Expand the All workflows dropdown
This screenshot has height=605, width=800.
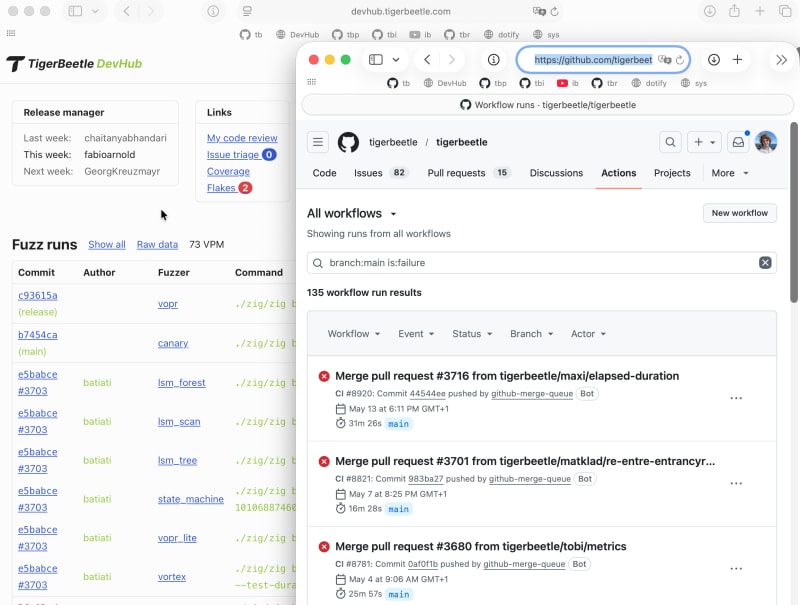pyautogui.click(x=352, y=213)
